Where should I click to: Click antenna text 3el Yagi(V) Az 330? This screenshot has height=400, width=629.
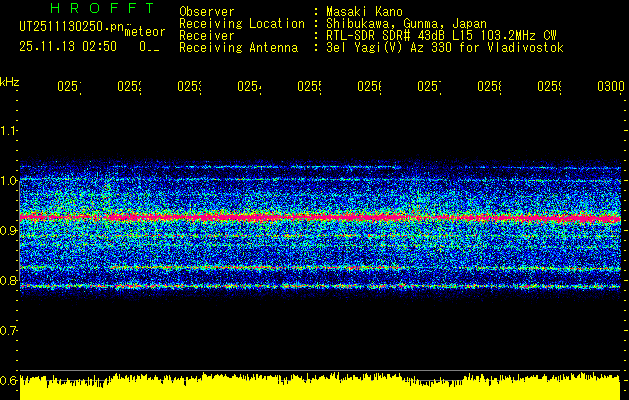coord(390,48)
